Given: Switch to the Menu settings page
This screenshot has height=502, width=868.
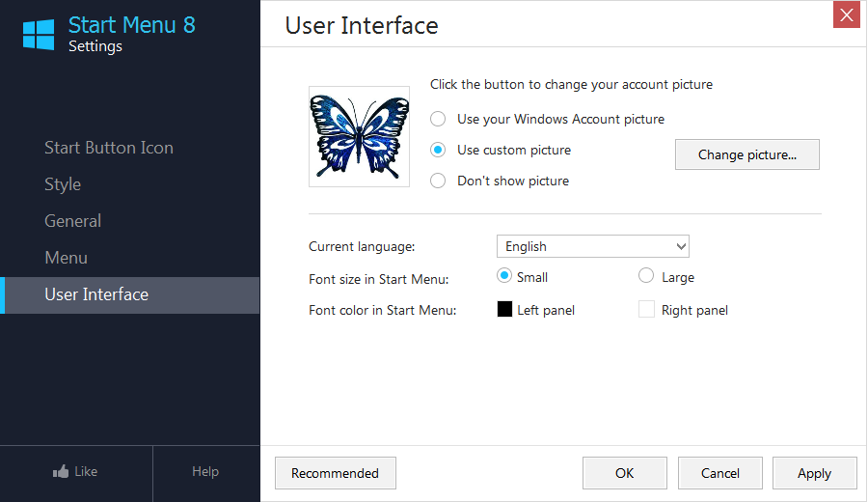Looking at the screenshot, I should [66, 258].
